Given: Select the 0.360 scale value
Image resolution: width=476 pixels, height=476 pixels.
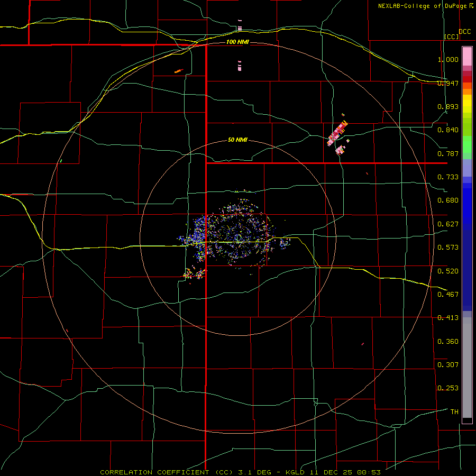Looking at the screenshot, I should [x=448, y=342].
